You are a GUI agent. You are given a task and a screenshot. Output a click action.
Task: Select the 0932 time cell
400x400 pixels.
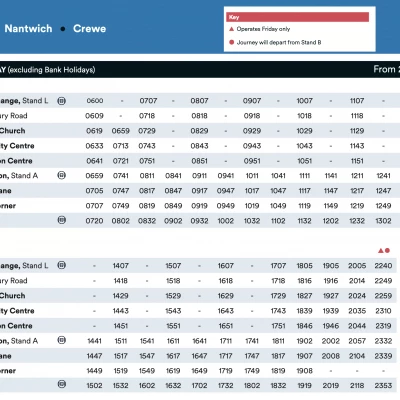pyautogui.click(x=199, y=221)
